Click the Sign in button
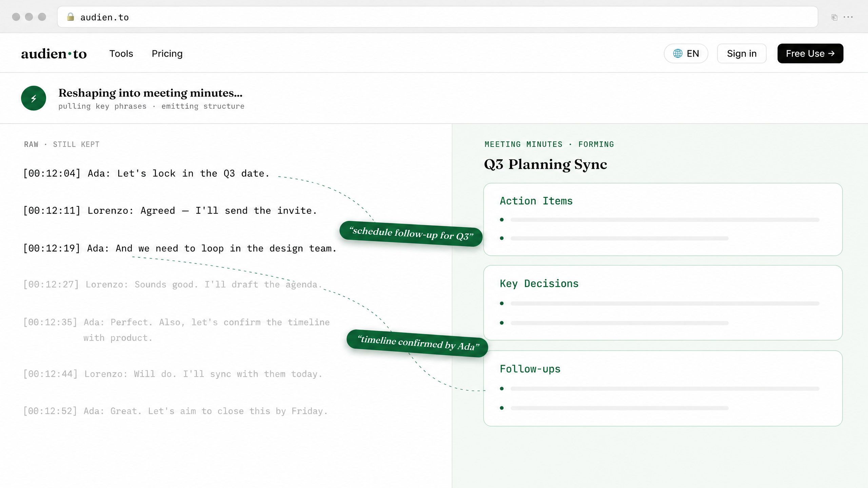868x488 pixels. pyautogui.click(x=742, y=54)
